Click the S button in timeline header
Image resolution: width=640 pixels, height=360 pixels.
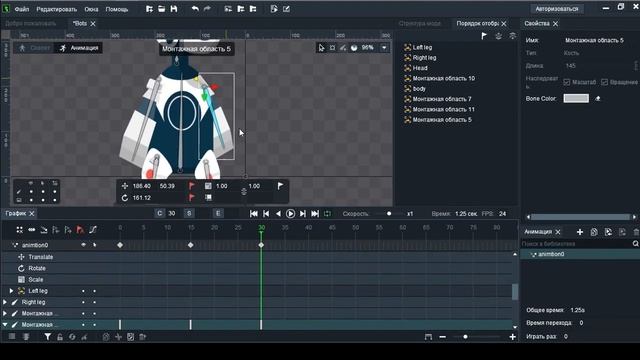189,213
